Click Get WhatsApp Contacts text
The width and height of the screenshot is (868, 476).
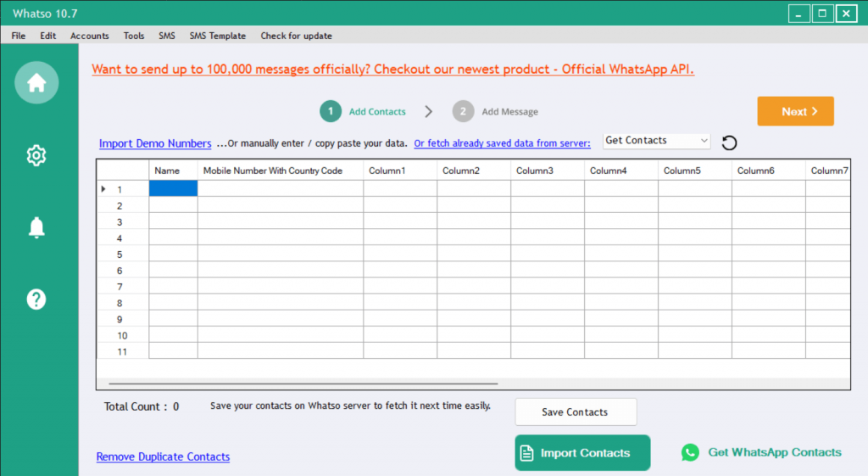pyautogui.click(x=775, y=452)
